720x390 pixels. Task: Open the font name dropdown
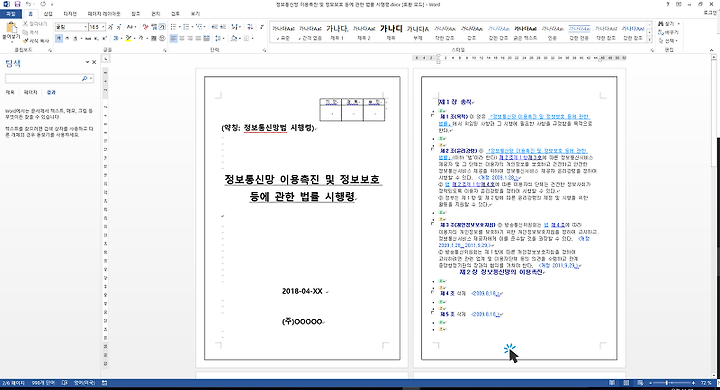coord(85,27)
